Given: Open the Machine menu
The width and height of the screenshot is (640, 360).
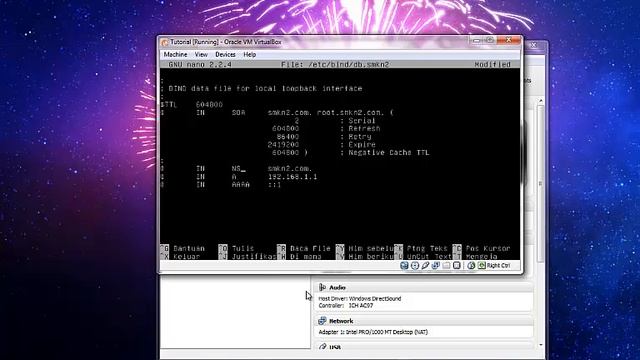Looking at the screenshot, I should tap(176, 54).
